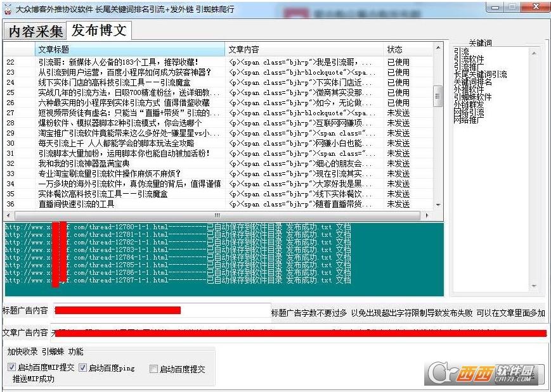Click 已使用 status in row 22

(x=398, y=63)
